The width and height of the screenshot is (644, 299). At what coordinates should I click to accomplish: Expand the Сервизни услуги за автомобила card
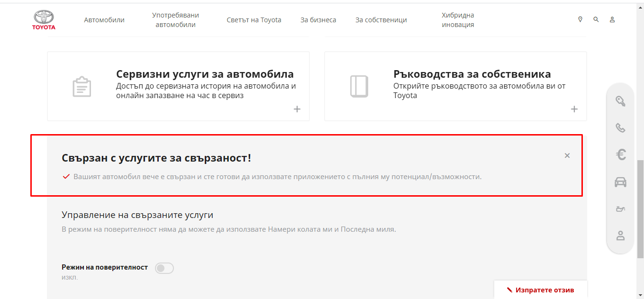coord(297,109)
